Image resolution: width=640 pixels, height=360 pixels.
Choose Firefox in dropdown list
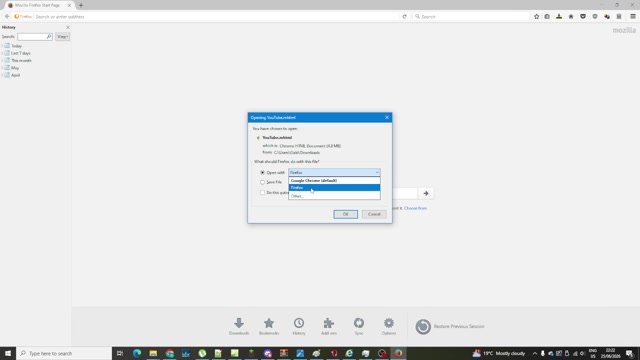point(334,188)
